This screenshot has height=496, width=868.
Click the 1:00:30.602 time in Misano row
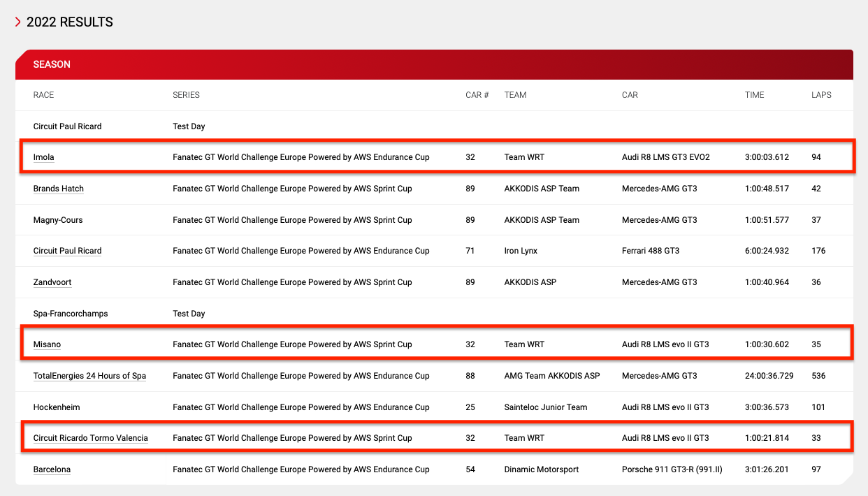767,344
